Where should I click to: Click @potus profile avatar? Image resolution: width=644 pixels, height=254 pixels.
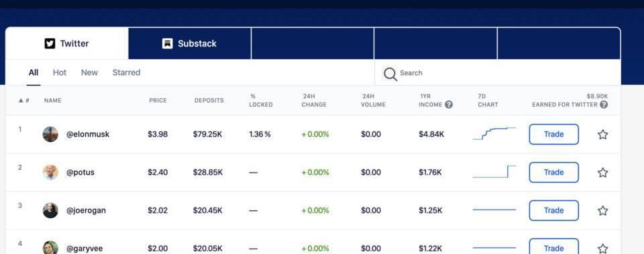coord(50,173)
